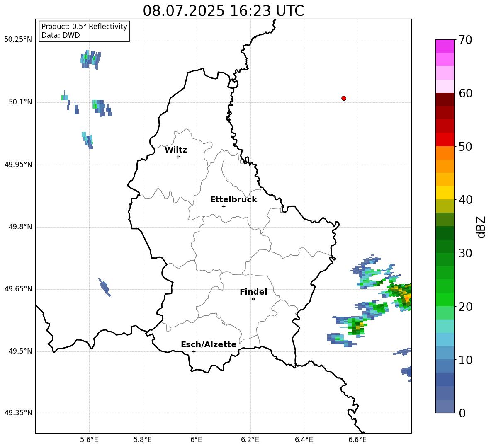This screenshot has width=491, height=448.
Task: Click the dBZ colorbar axis label
Action: tap(481, 227)
